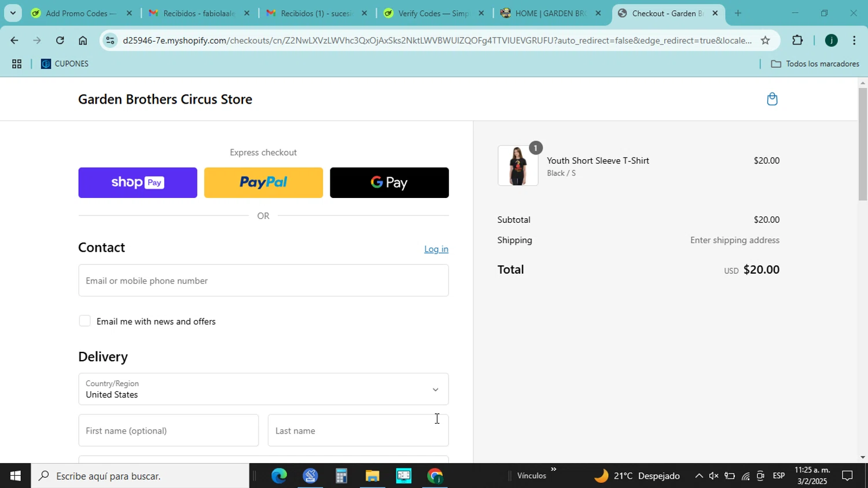The image size is (868, 488).
Task: Click the Youth Short Sleeve T-Shirt thumbnail
Action: (518, 166)
